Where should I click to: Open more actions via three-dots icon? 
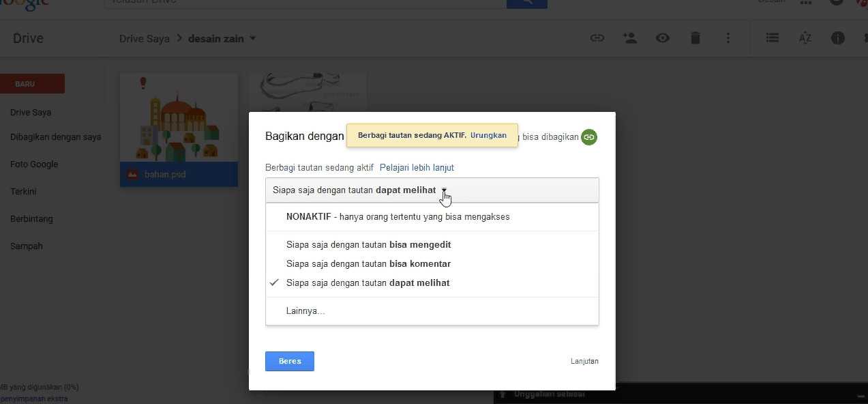pyautogui.click(x=728, y=38)
